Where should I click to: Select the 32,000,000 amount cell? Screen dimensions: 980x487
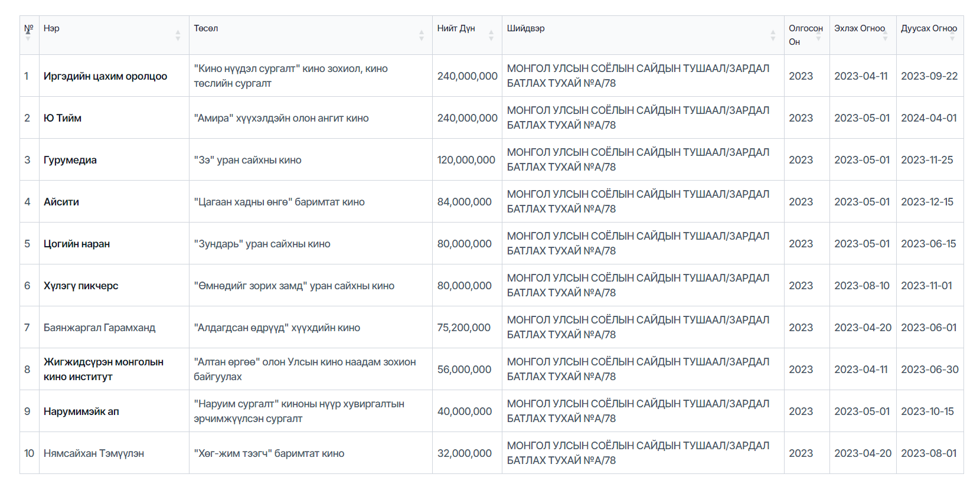[x=465, y=453]
